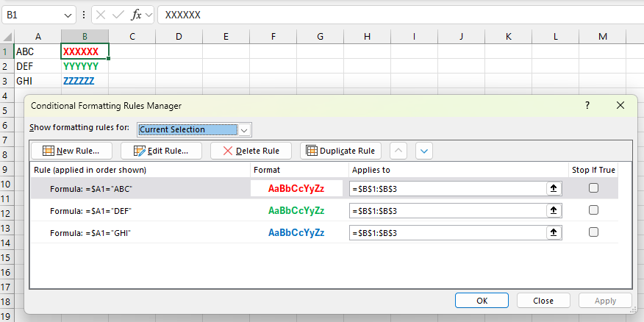Select cell B3 containing ZZZZZZ
This screenshot has width=644, height=322.
[x=85, y=81]
